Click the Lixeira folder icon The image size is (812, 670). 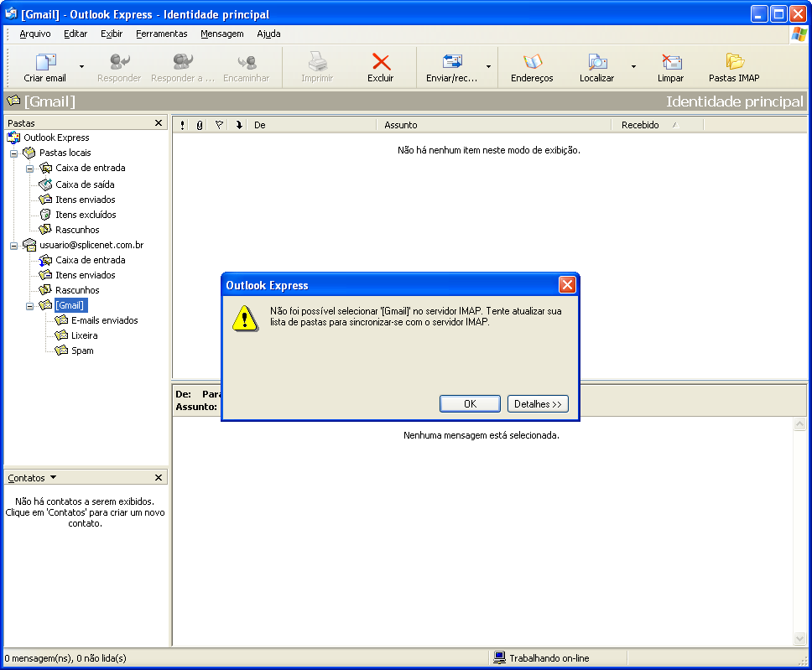click(x=61, y=335)
